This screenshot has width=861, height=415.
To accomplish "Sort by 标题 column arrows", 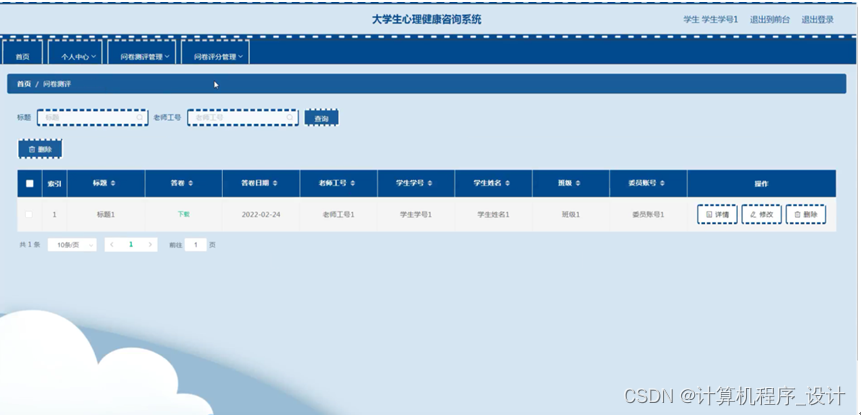I will point(113,183).
